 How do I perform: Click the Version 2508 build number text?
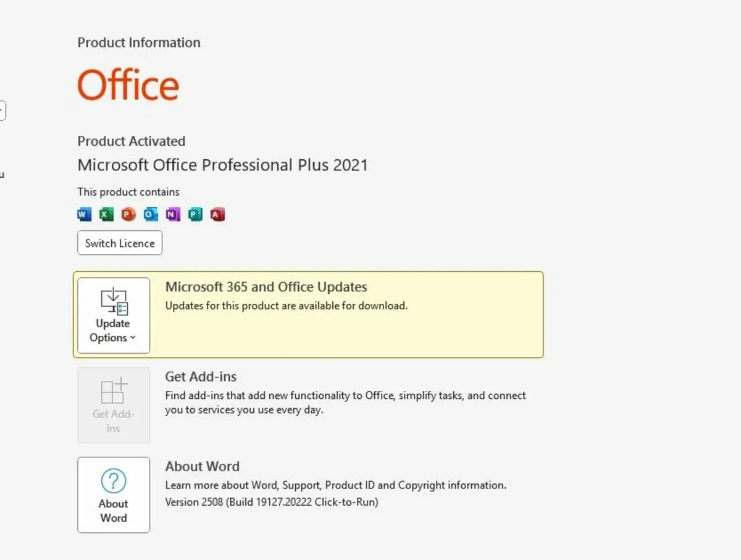click(272, 502)
